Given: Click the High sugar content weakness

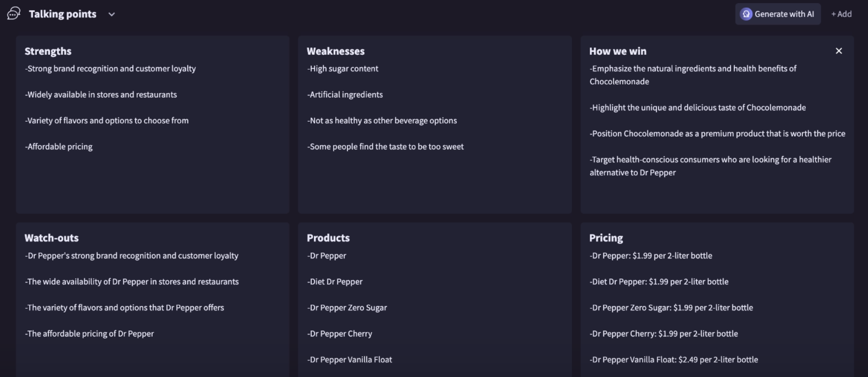Looking at the screenshot, I should click(342, 68).
